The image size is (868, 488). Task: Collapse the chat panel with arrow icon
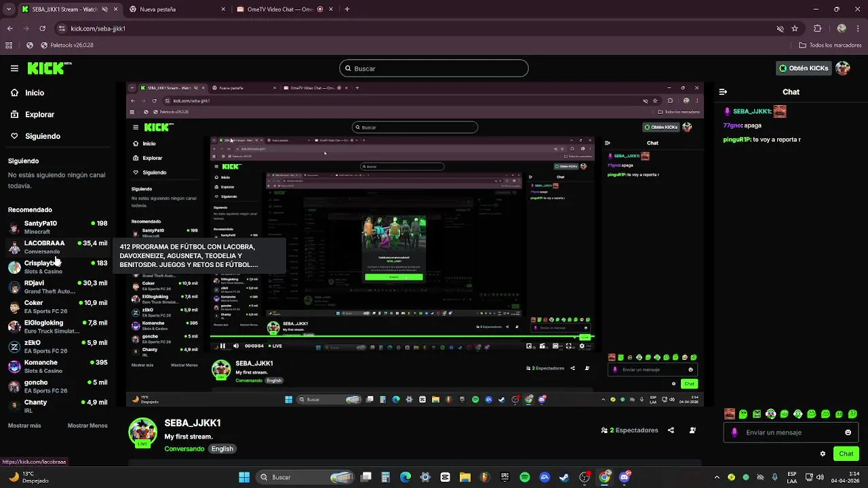click(x=723, y=91)
